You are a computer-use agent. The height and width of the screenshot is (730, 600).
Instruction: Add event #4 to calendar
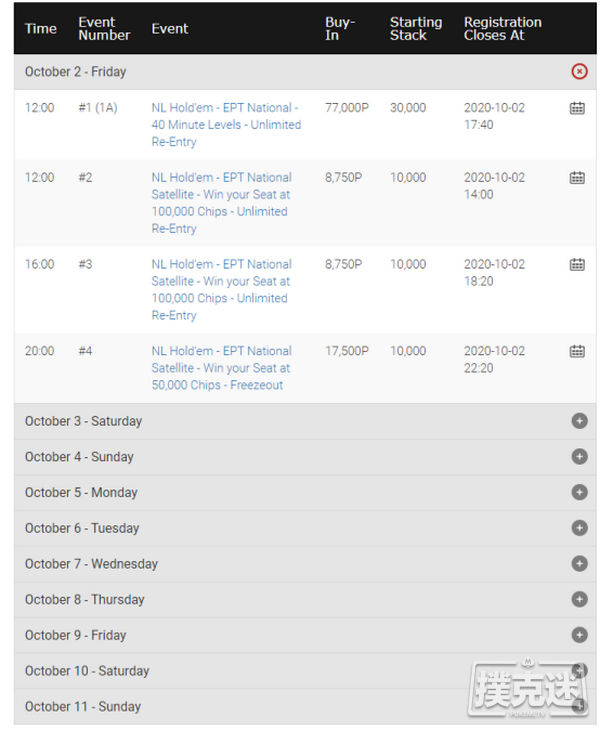pos(577,351)
